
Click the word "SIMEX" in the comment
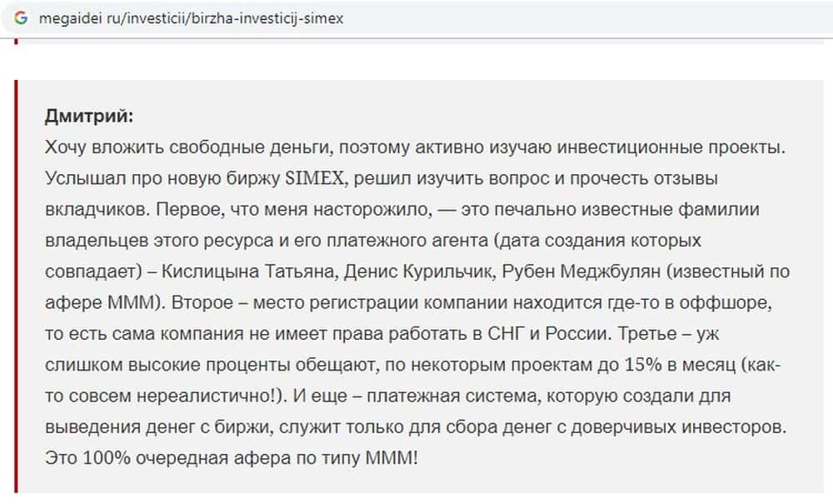310,178
